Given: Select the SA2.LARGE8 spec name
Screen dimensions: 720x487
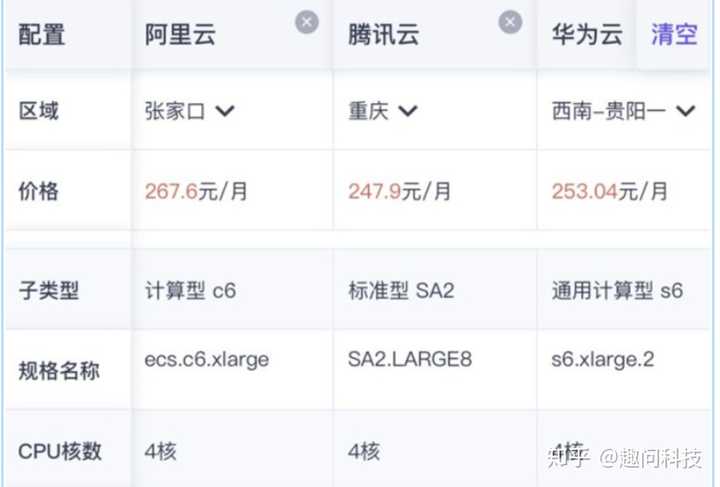Looking at the screenshot, I should pyautogui.click(x=410, y=359).
